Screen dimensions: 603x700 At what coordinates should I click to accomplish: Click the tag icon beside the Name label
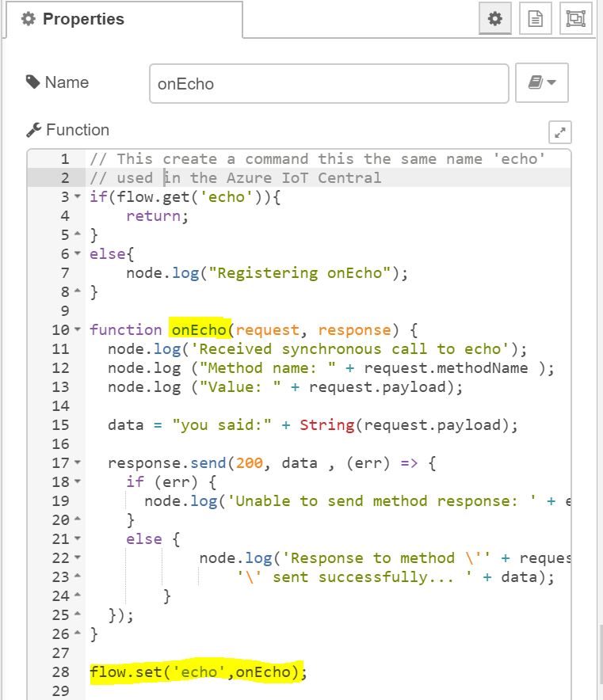coord(33,82)
